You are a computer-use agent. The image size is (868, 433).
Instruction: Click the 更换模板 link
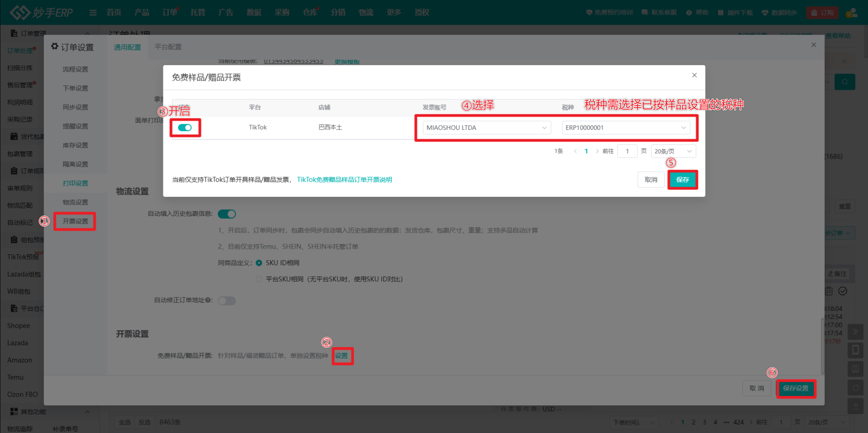[x=347, y=62]
